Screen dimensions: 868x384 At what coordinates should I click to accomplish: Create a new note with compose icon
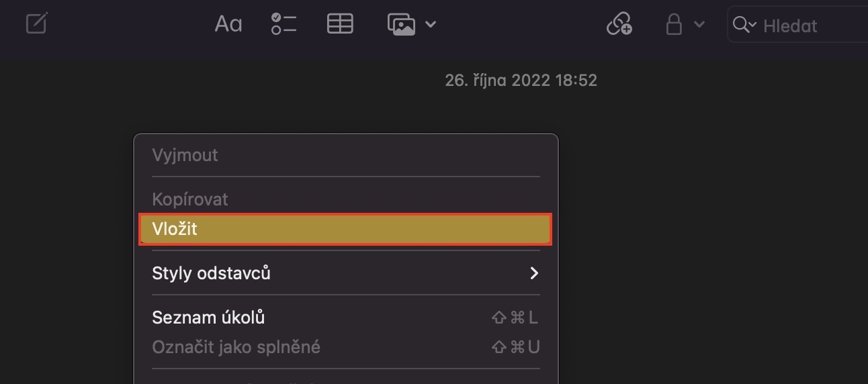(36, 24)
